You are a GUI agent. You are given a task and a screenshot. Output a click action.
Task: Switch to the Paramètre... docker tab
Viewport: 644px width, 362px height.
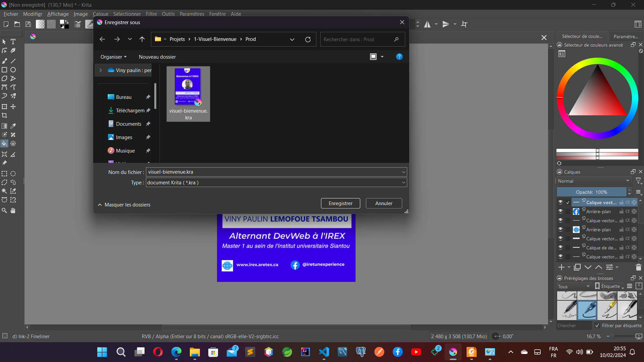(626, 37)
